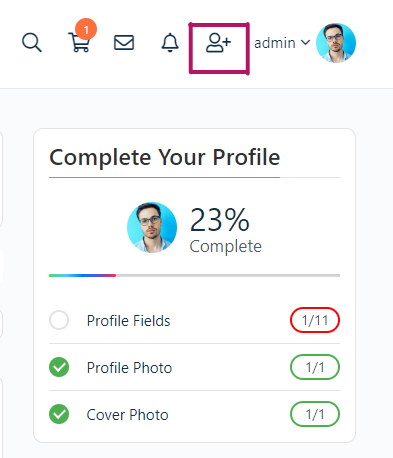Click the avatar beside 23% Complete

(152, 227)
